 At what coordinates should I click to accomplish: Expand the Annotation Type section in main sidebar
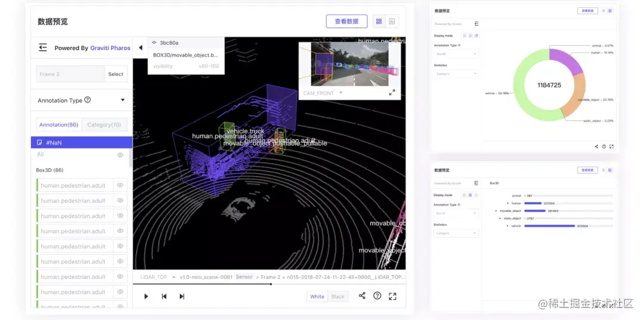point(122,100)
